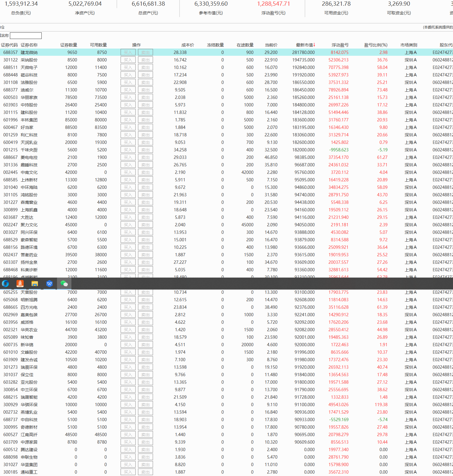This screenshot has height=476, width=453.
Task: Click the 可用数量 column header
Action: [x=98, y=45]
